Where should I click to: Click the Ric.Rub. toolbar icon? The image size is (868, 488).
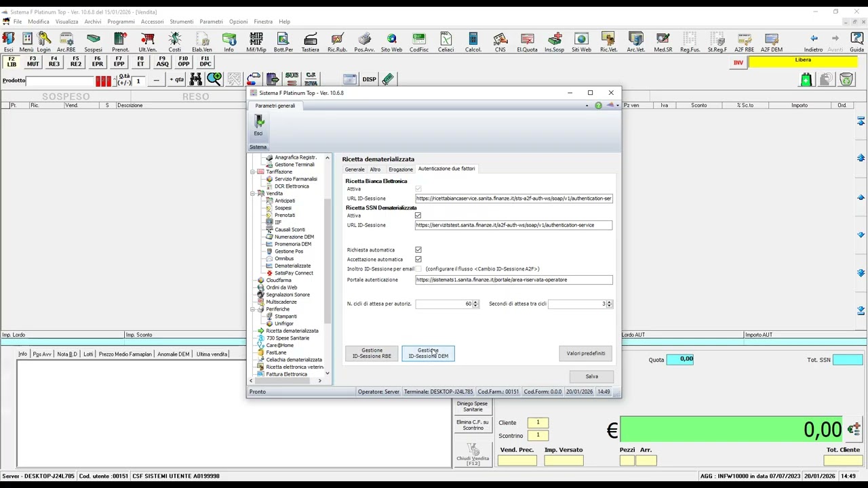337,42
